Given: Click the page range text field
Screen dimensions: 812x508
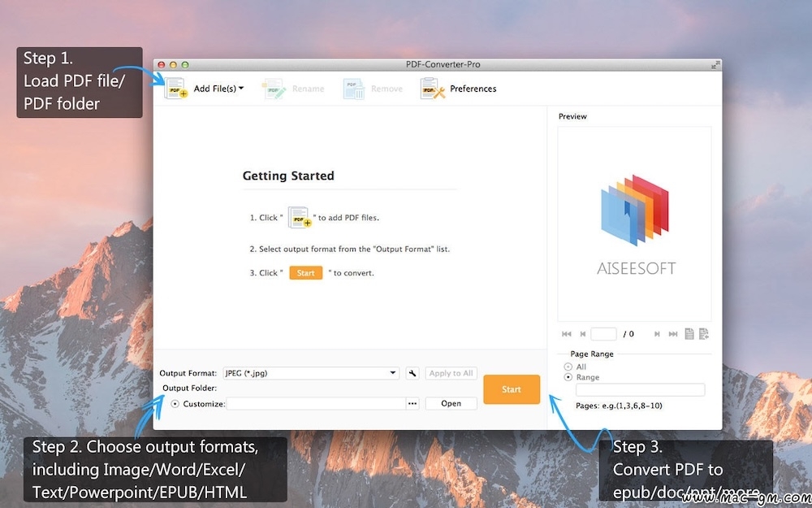Looking at the screenshot, I should point(640,390).
